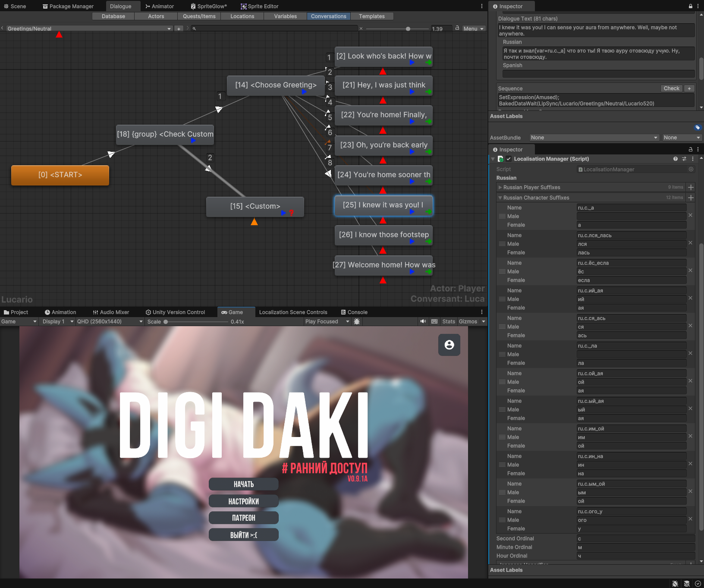704x588 pixels.
Task: Select the [14] <Choose Greeting> node
Action: tap(276, 85)
